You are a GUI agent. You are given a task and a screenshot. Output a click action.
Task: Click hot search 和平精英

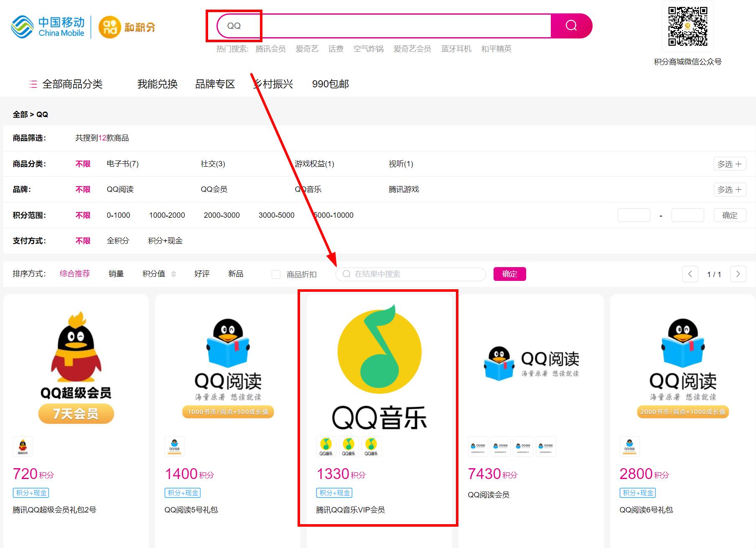(496, 49)
